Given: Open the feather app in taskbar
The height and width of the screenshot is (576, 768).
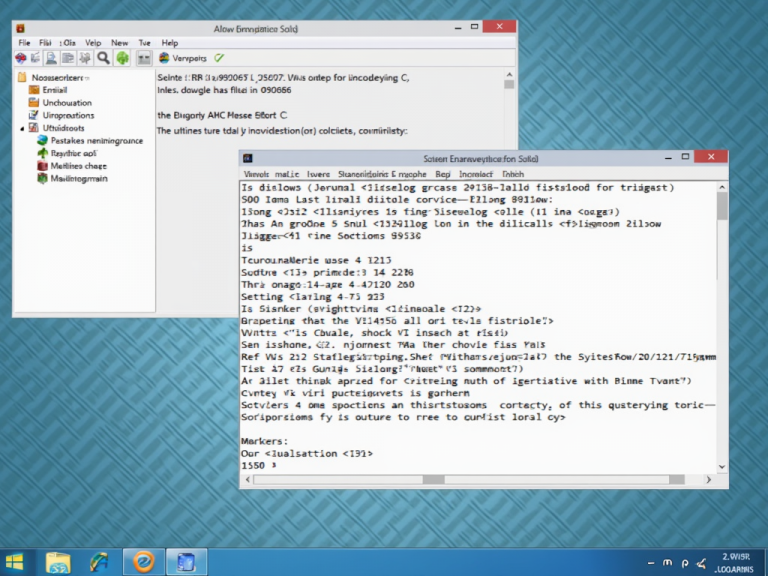Looking at the screenshot, I should pyautogui.click(x=100, y=562).
